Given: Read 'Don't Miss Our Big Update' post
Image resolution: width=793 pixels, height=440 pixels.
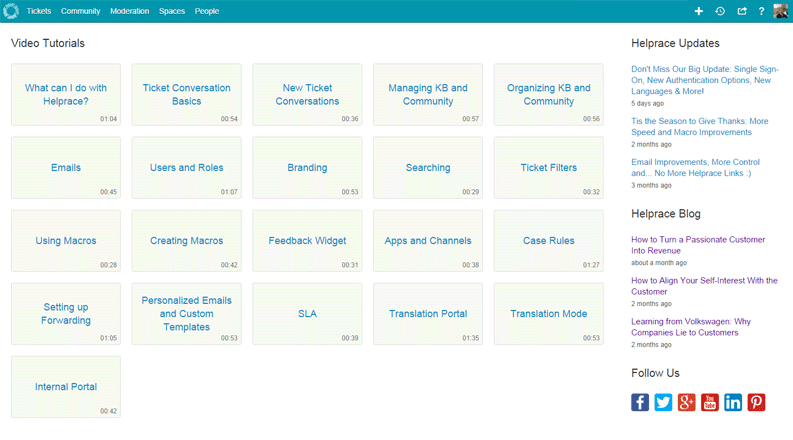Looking at the screenshot, I should [x=704, y=80].
